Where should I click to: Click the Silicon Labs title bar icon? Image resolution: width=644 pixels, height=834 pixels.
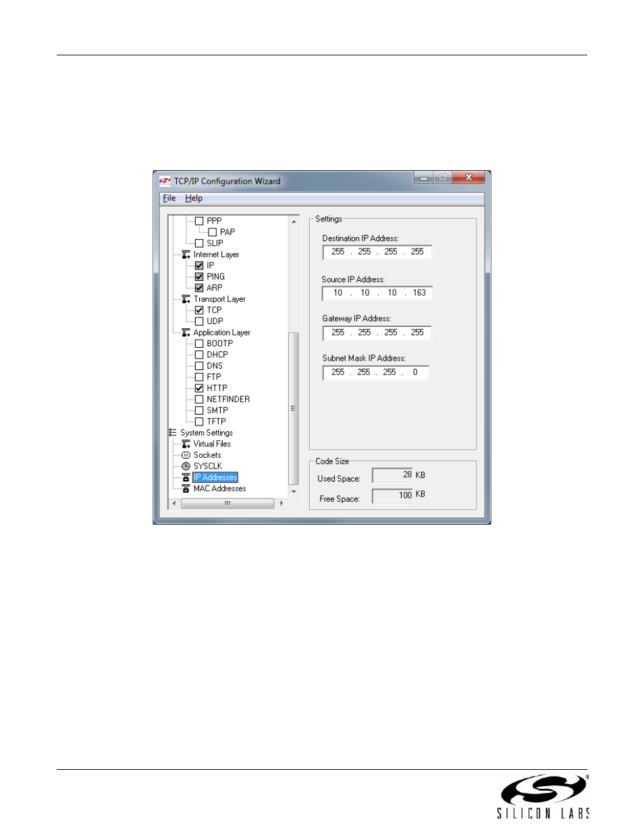165,181
